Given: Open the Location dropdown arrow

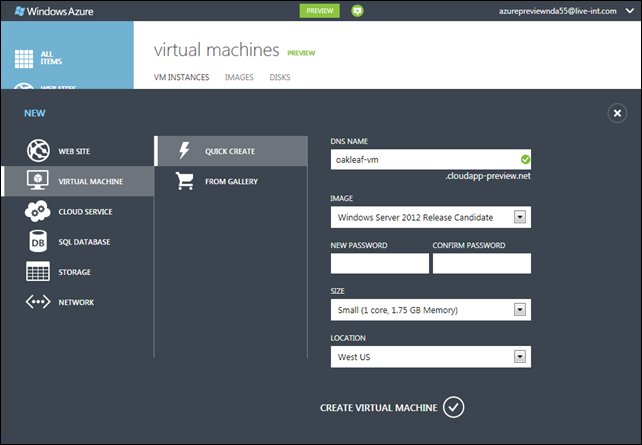Looking at the screenshot, I should [x=520, y=357].
